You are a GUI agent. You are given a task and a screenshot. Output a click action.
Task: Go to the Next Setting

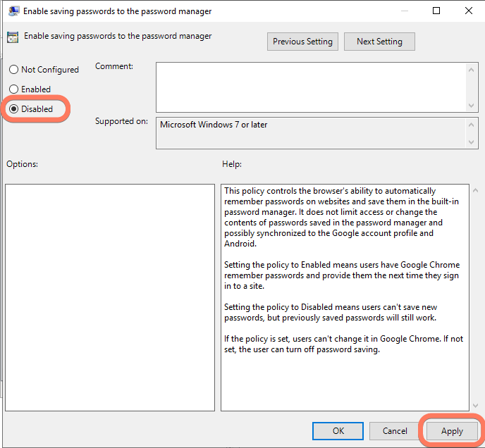[379, 42]
